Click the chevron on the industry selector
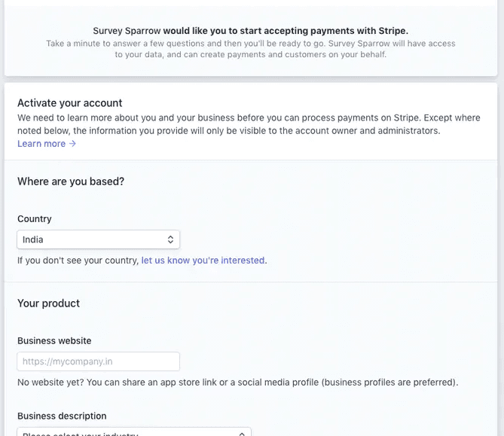The width and height of the screenshot is (504, 436). click(x=241, y=433)
